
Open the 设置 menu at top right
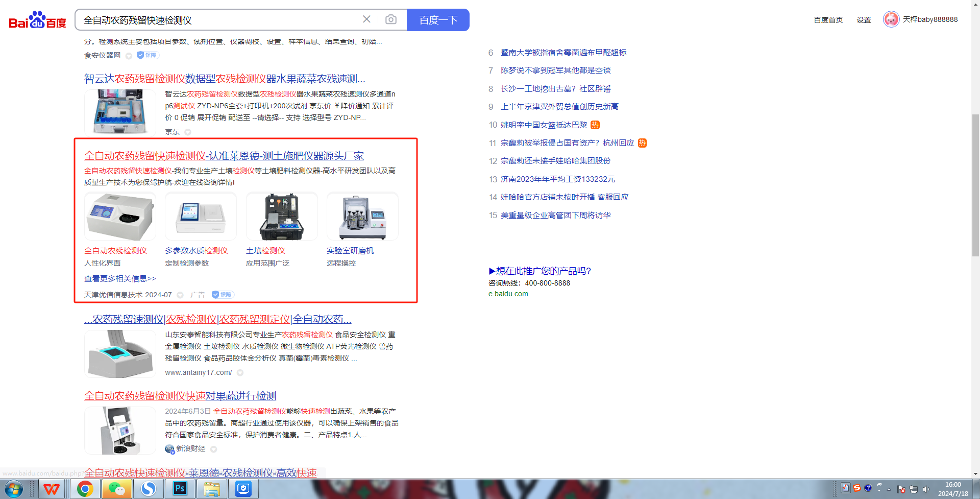click(x=864, y=20)
